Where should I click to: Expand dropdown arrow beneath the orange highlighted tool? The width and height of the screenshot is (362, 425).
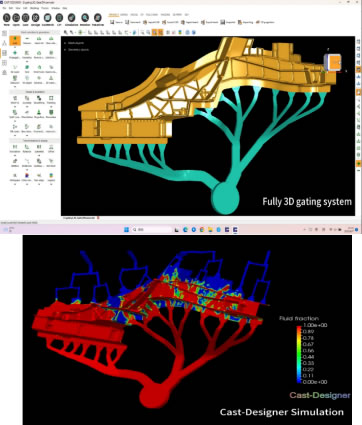tap(15, 47)
